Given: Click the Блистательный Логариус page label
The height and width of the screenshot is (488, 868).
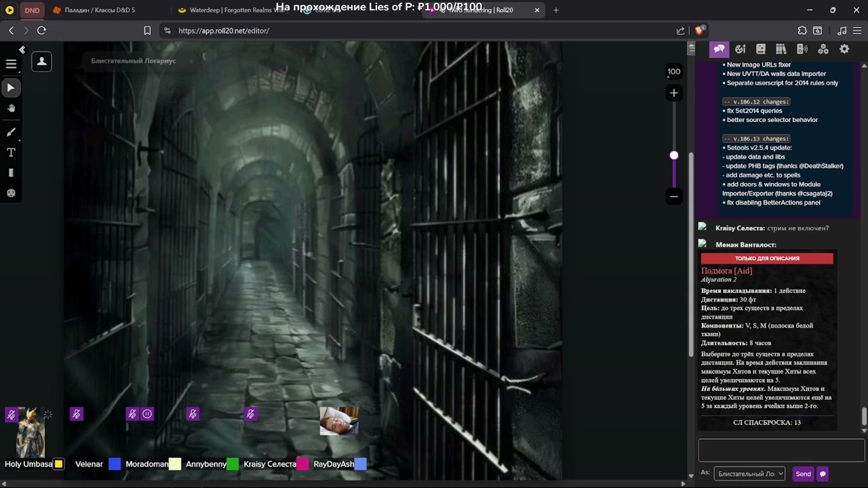Looking at the screenshot, I should [134, 61].
